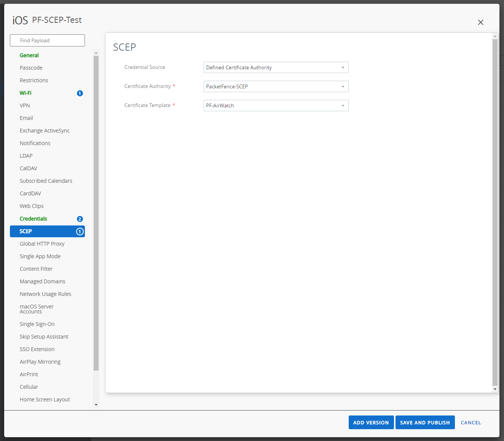Screen dimensions: 504x441
Task: Click the Cancel link
Action: (x=471, y=422)
